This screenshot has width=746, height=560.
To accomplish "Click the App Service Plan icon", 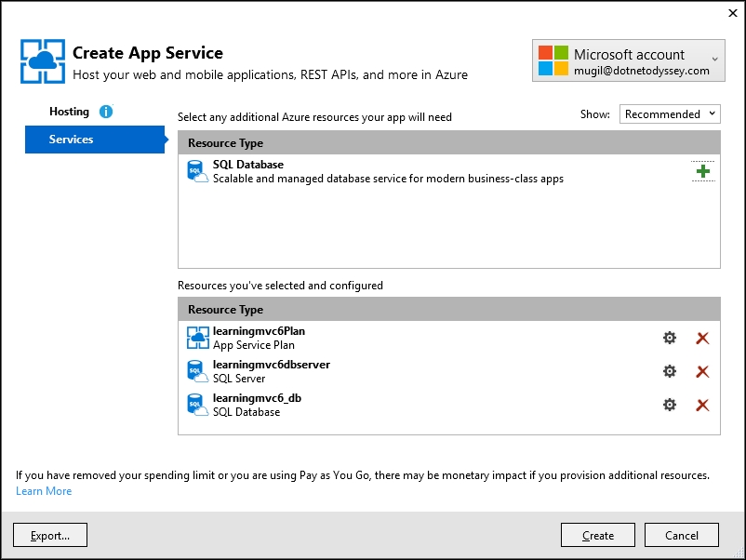I will [197, 338].
